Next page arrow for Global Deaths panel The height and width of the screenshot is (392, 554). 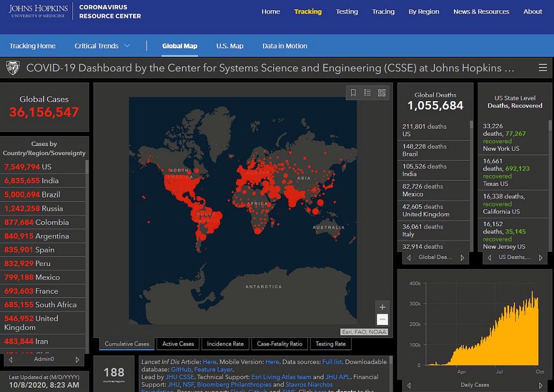(462, 258)
